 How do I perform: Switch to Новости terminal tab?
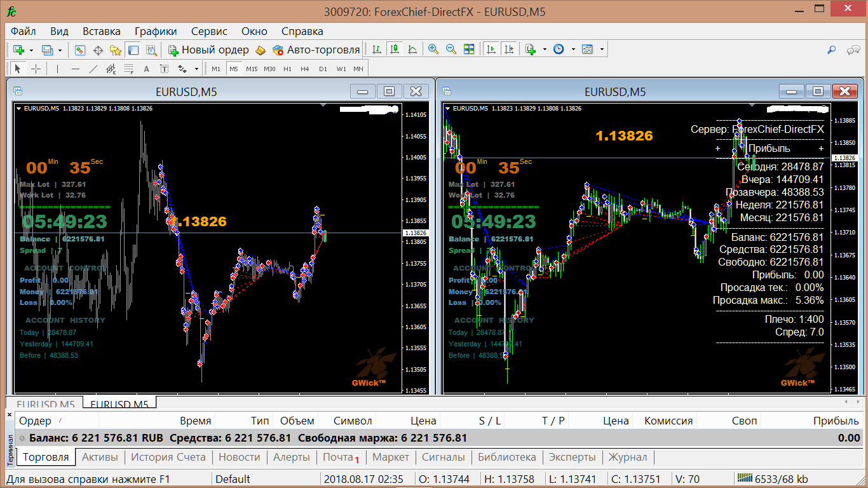click(x=240, y=457)
